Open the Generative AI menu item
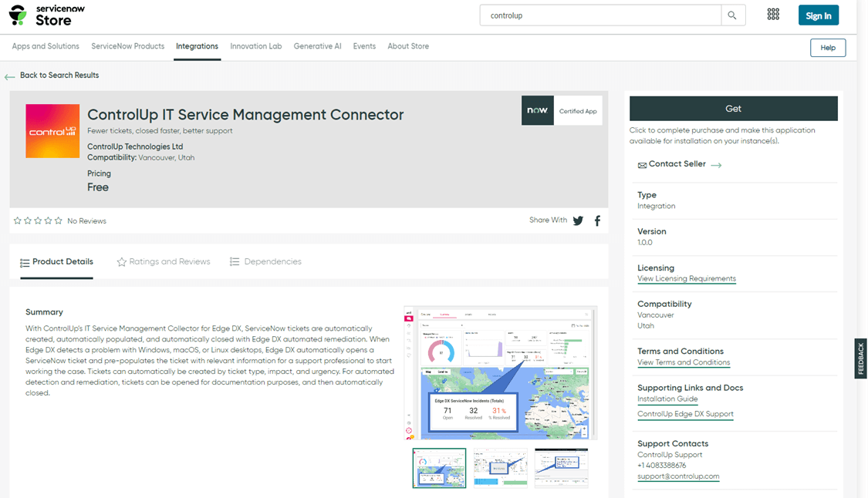The height and width of the screenshot is (498, 868). tap(317, 46)
